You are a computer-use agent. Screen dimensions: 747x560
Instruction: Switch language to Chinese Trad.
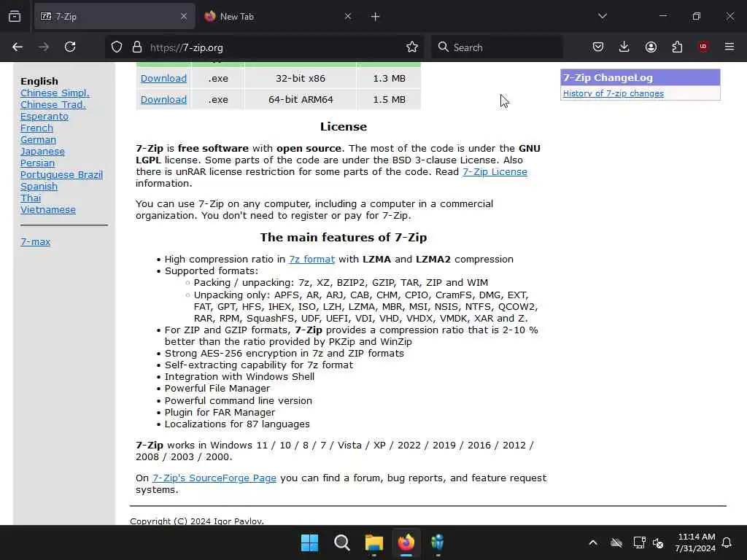pos(53,105)
